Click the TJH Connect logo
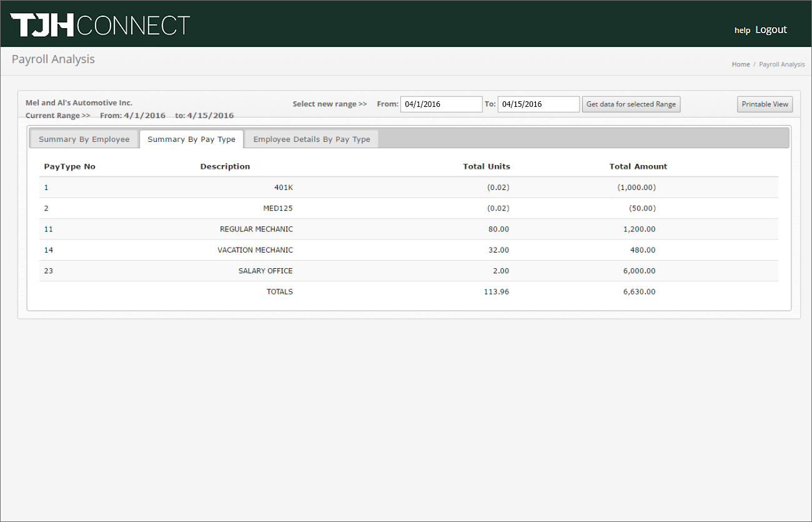 tap(100, 26)
